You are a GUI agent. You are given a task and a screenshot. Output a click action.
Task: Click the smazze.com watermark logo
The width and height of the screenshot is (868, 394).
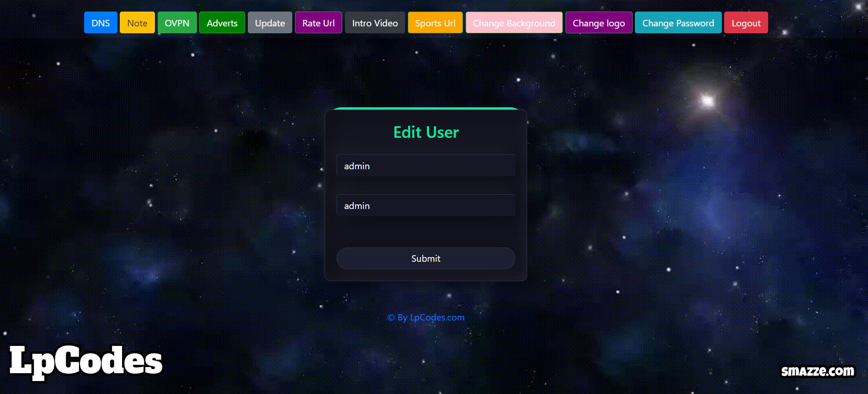(x=818, y=371)
